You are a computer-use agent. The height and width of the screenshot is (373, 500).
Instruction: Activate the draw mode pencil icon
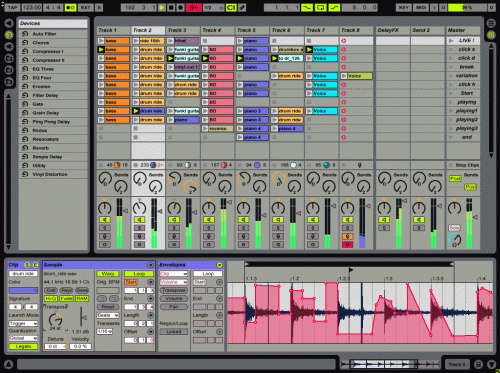click(242, 7)
